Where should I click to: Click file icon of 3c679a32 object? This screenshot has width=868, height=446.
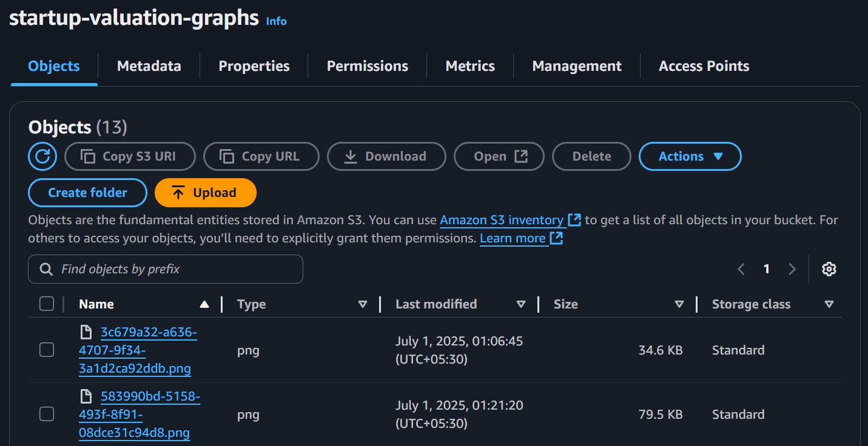click(x=86, y=332)
